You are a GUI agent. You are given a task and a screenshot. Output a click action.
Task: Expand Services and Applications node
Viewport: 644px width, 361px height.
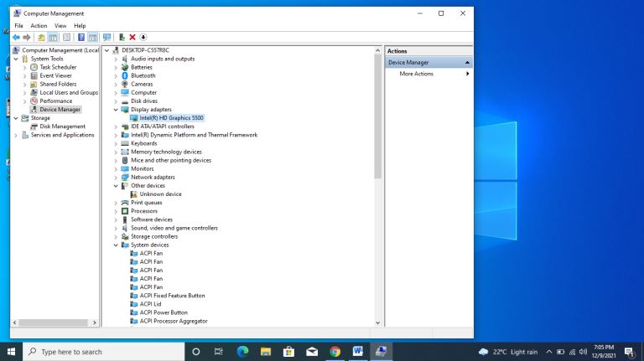pyautogui.click(x=16, y=135)
